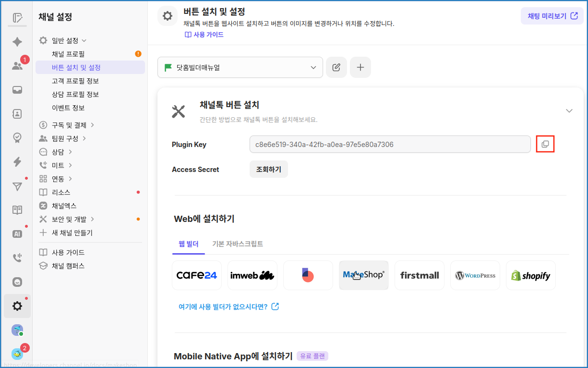This screenshot has width=588, height=368.
Task: Open the team chat icon with badge 1
Action: (x=17, y=66)
